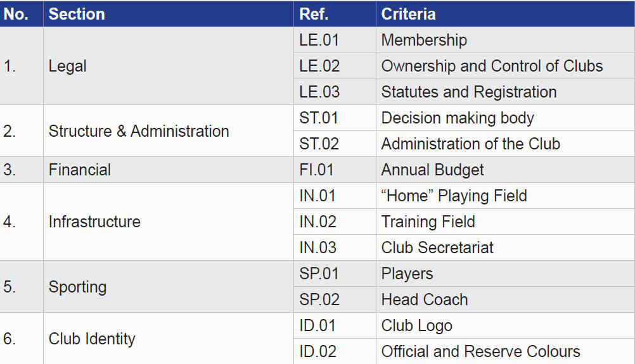
Task: Click the "Annual Budget" criteria cell
Action: point(432,170)
